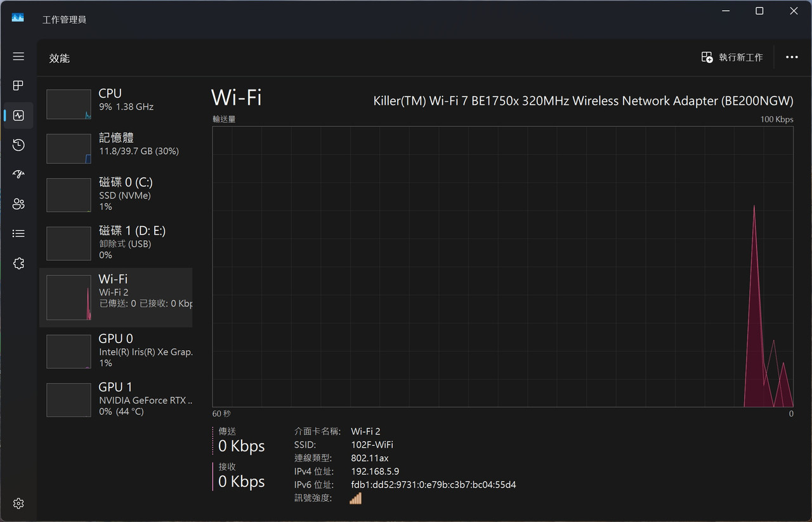The width and height of the screenshot is (812, 522).
Task: Select 磁碟 1 (D: E:) item
Action: coord(116,244)
